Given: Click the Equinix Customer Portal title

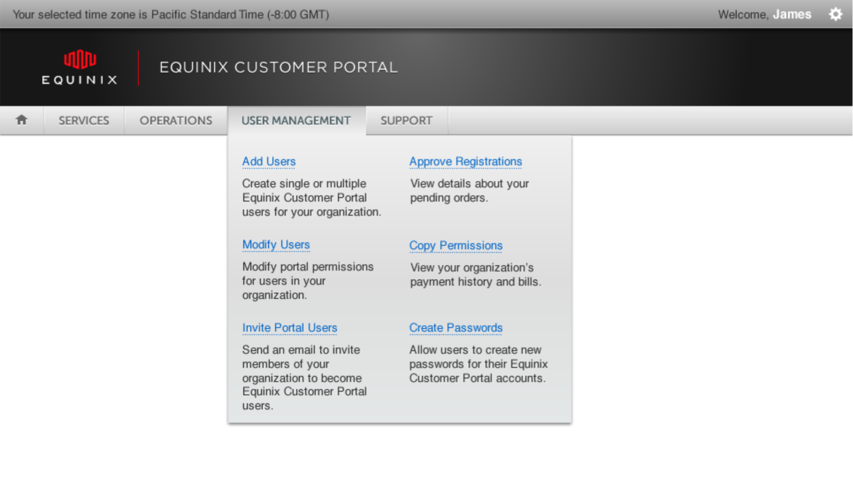Looking at the screenshot, I should point(278,67).
